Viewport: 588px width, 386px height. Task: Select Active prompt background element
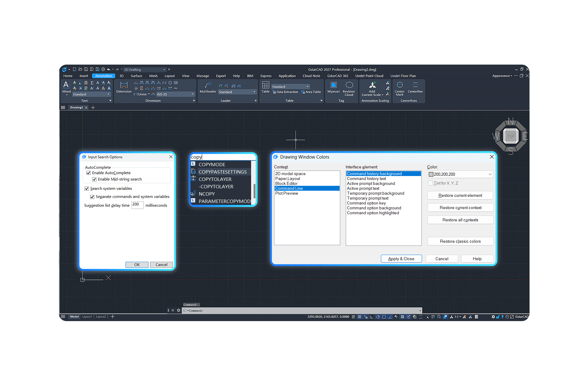click(371, 184)
